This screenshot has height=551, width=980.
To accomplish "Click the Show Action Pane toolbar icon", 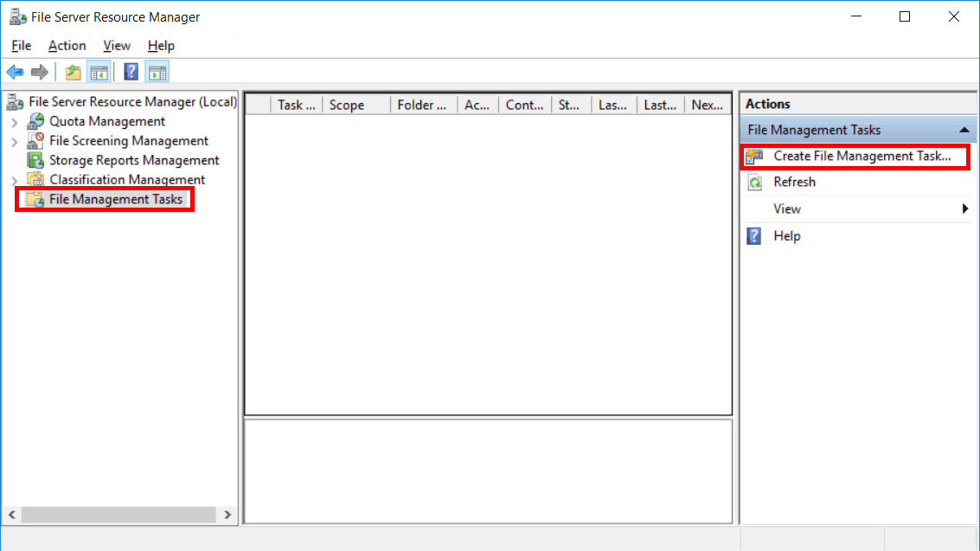I will pos(157,71).
